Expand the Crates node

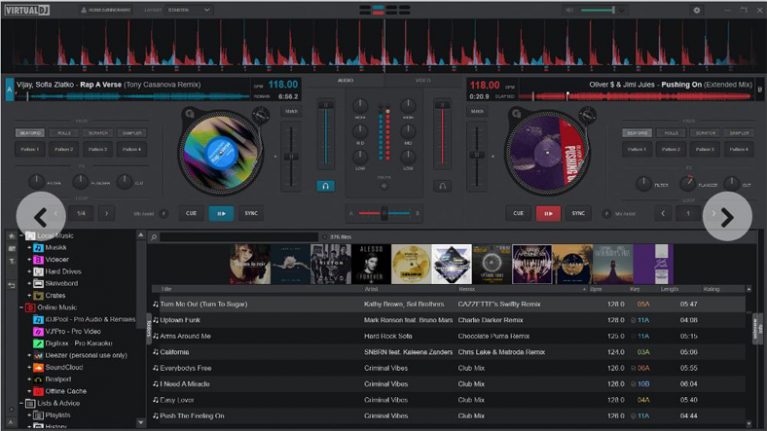tap(29, 295)
